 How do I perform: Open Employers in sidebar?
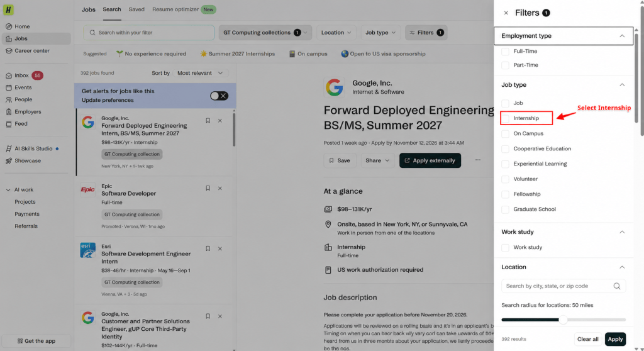point(28,112)
